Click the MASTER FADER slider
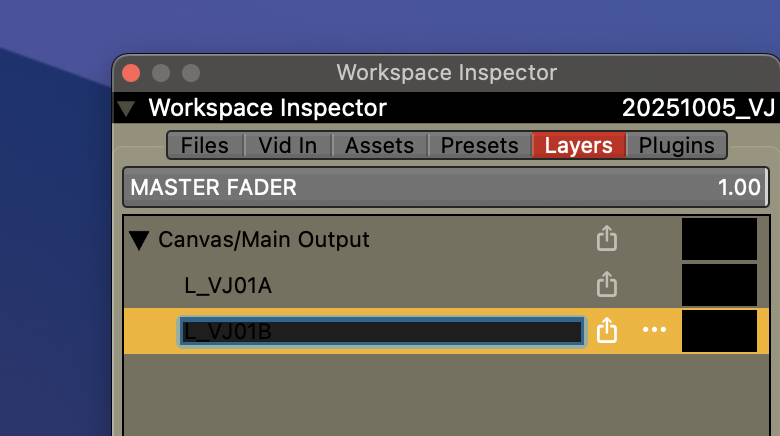Image resolution: width=780 pixels, height=436 pixels. [445, 187]
